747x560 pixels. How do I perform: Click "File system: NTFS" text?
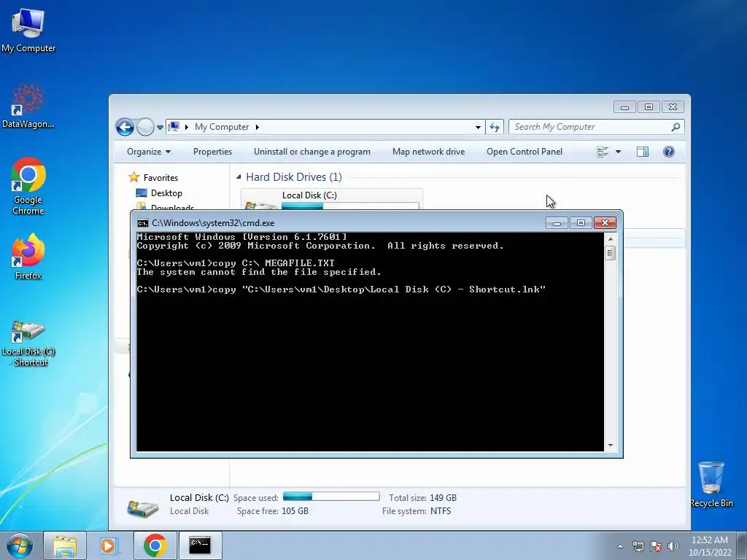tap(417, 511)
